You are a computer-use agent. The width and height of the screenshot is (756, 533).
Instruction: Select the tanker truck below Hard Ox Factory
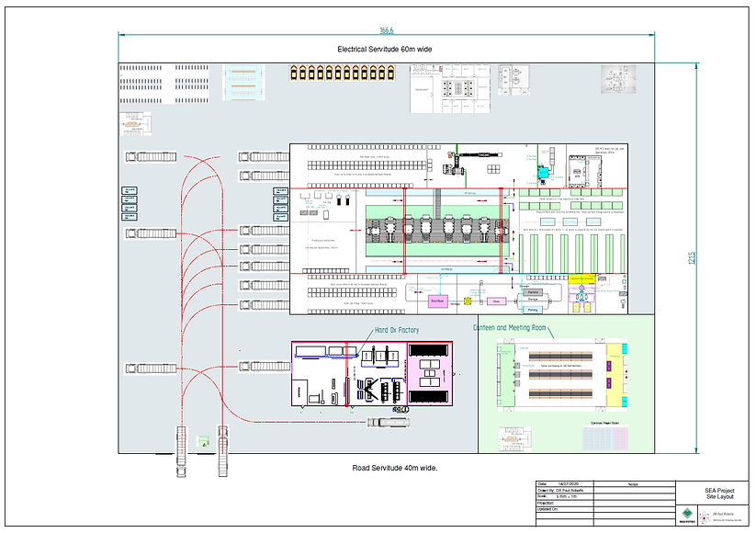pos(389,423)
